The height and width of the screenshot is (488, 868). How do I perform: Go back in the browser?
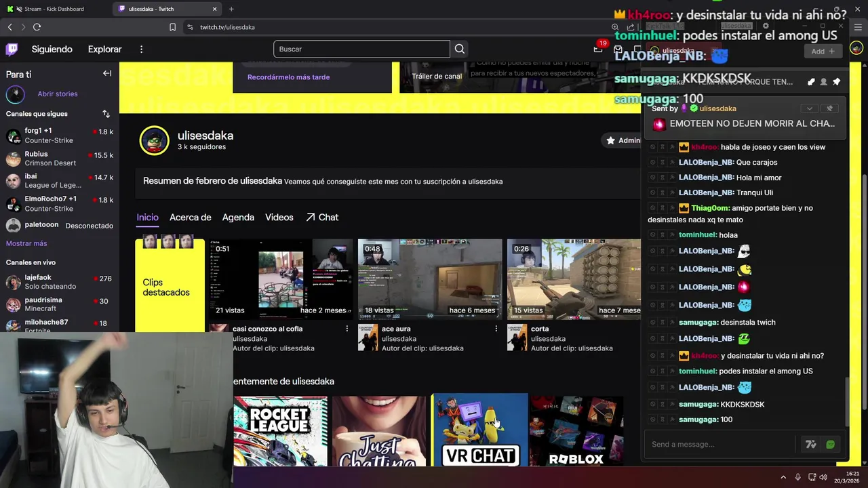(9, 27)
